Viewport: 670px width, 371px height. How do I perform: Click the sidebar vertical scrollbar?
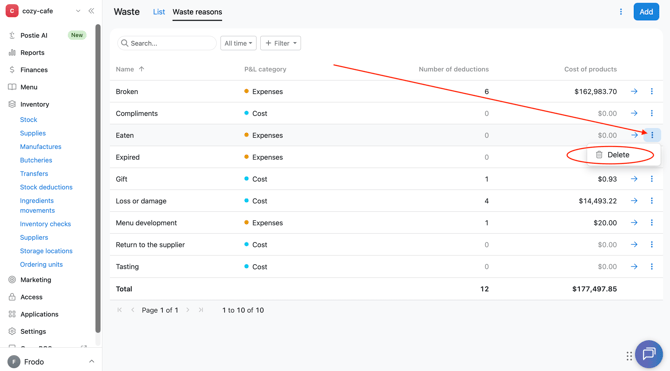[98, 179]
